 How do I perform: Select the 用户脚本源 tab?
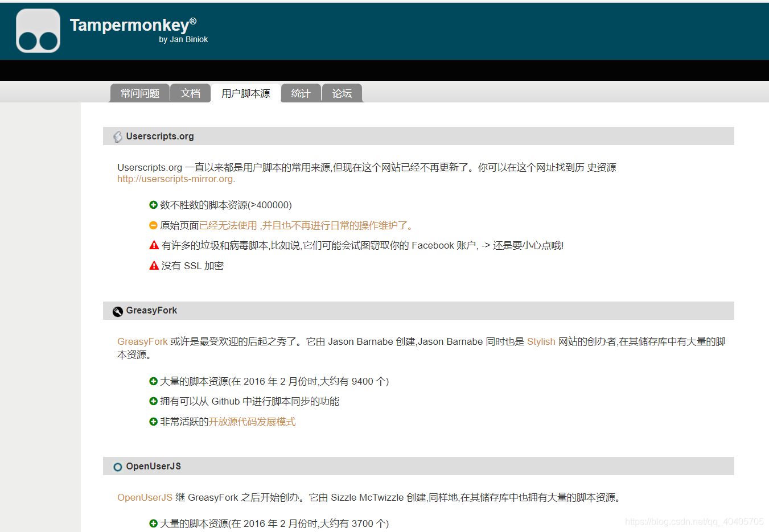(x=246, y=93)
